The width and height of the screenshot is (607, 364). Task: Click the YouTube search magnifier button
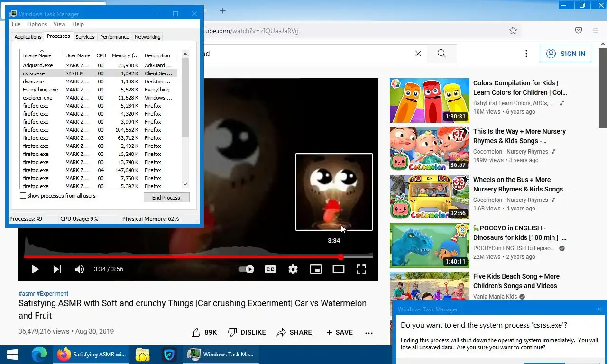pyautogui.click(x=442, y=54)
